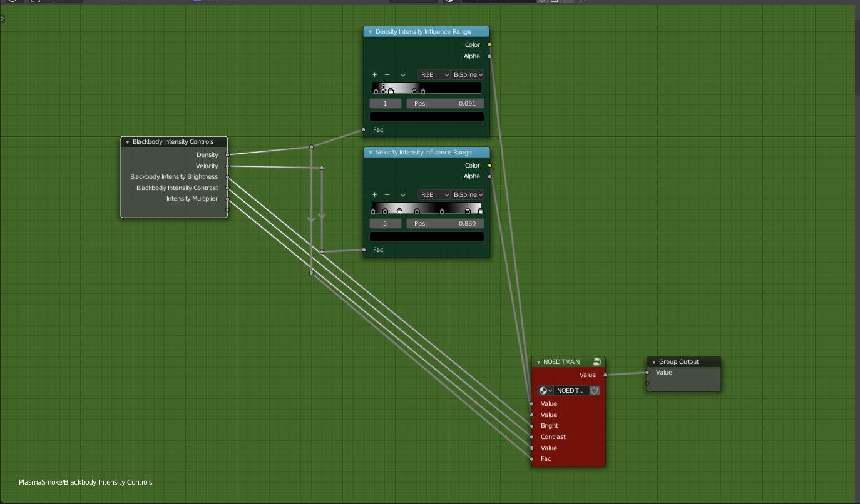860x504 pixels.
Task: Open the Velocity ramp specials chevron menu
Action: (403, 194)
